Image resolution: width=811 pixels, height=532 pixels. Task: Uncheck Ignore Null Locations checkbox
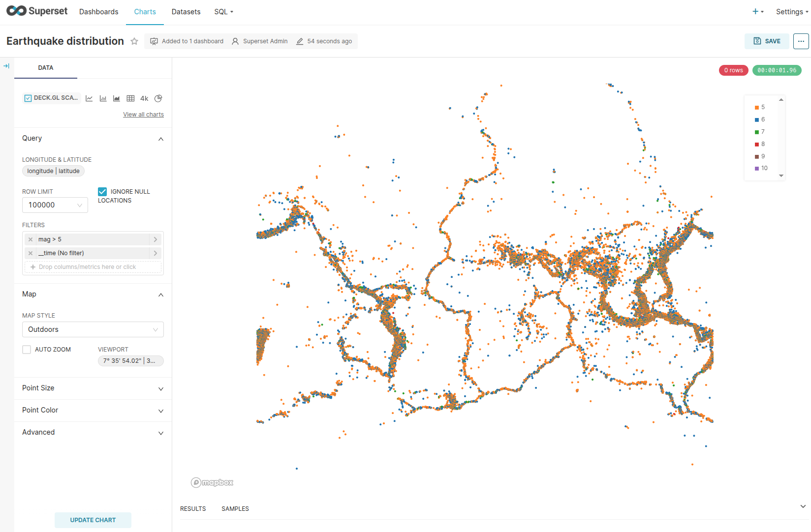pyautogui.click(x=102, y=192)
